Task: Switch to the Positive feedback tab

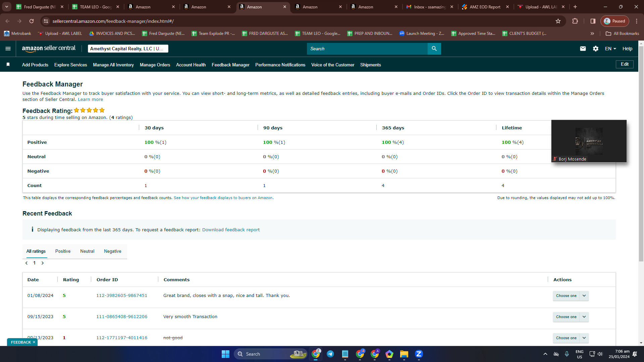Action: point(63,251)
